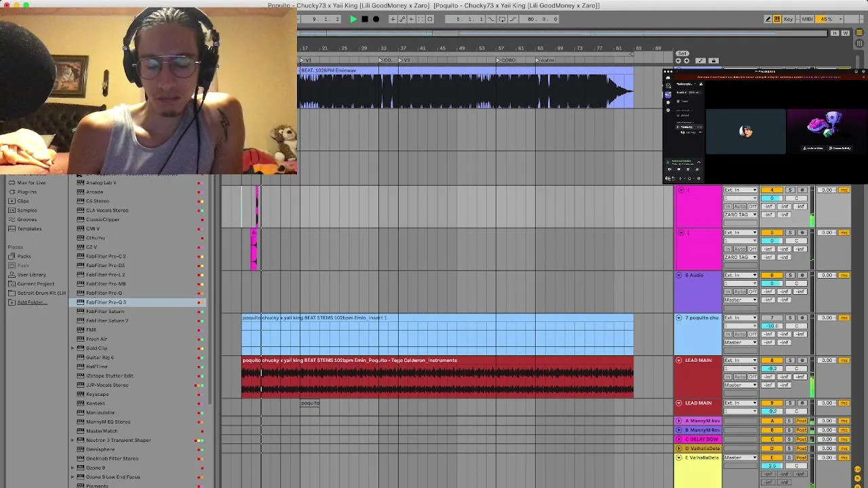Solo the 7 poquito chu track
This screenshot has width=868, height=488.
(790, 318)
